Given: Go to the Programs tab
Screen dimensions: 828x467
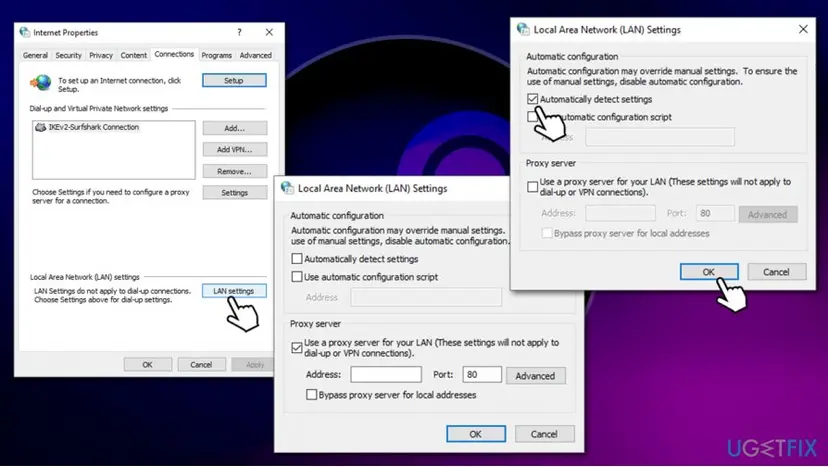Looking at the screenshot, I should 217,55.
